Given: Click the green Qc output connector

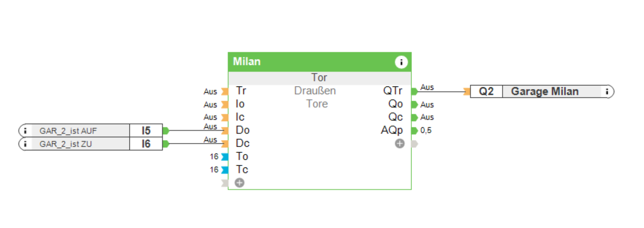Looking at the screenshot, I should click(415, 117).
